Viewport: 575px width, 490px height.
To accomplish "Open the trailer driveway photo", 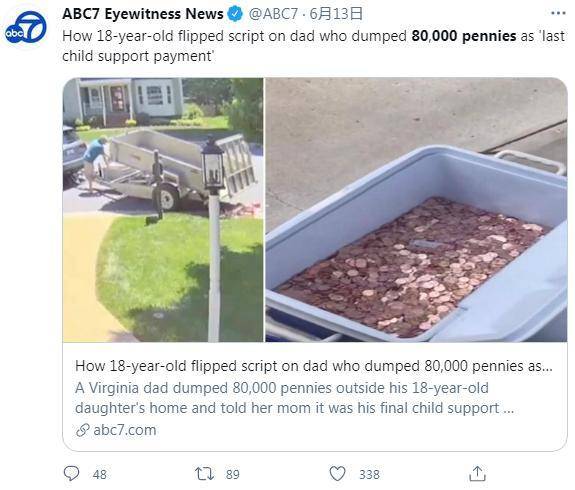I will (163, 210).
